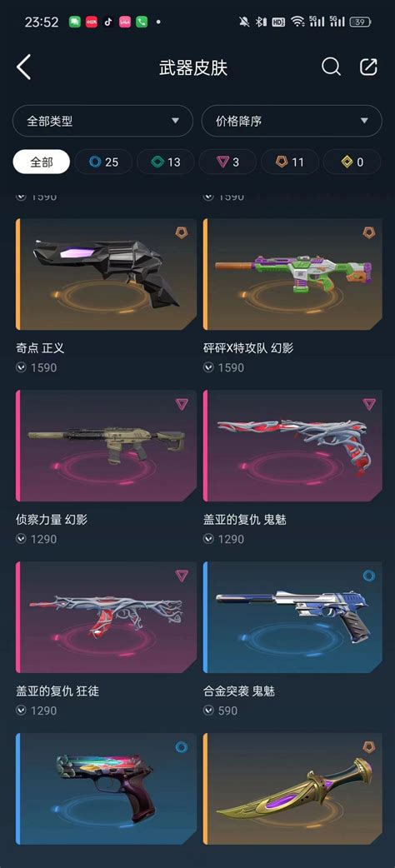Go back using the top-left arrow
This screenshot has height=868, width=395.
(x=23, y=67)
